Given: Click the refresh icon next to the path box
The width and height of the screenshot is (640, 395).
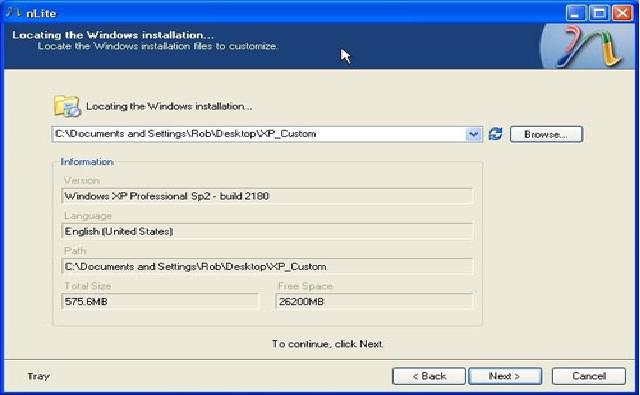Looking at the screenshot, I should click(x=496, y=134).
